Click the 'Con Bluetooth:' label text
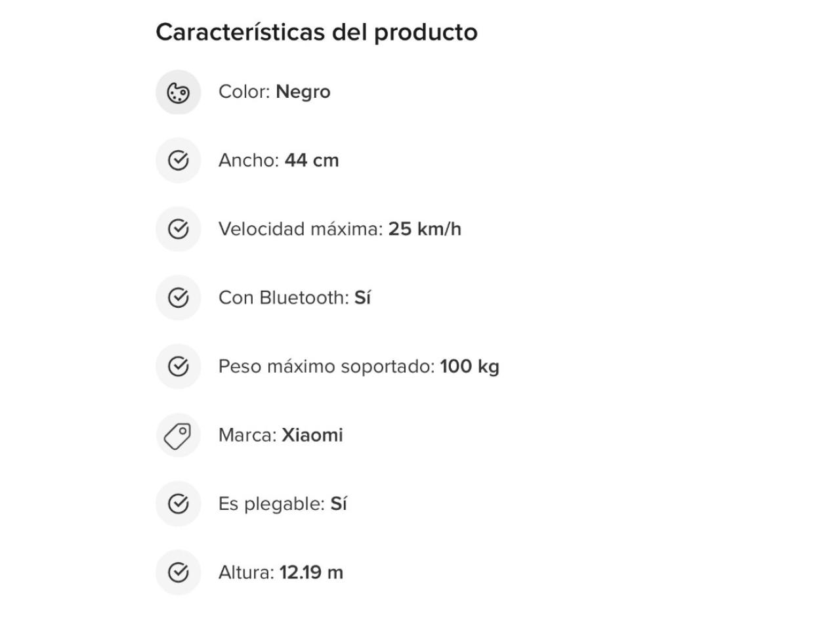Viewport: 840px width, 630px height. point(283,298)
